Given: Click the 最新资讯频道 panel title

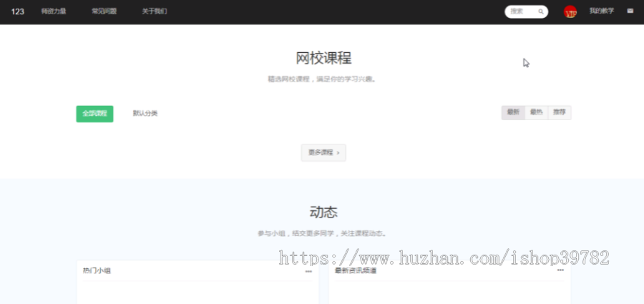Looking at the screenshot, I should click(356, 270).
